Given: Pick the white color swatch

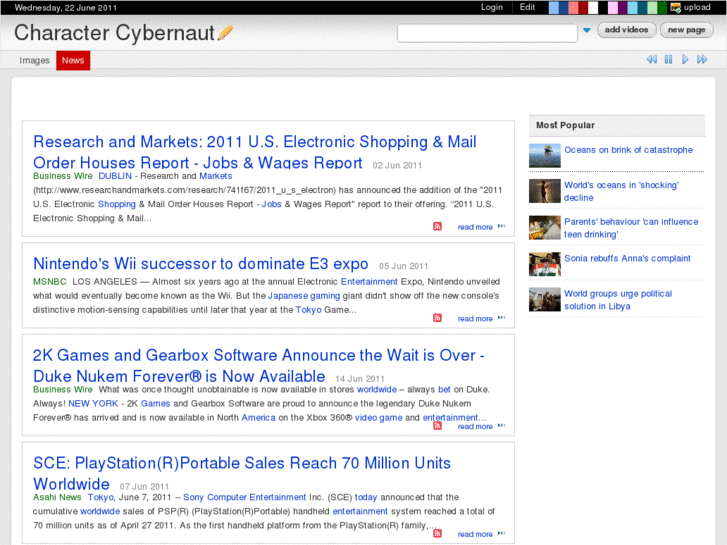Looking at the screenshot, I should pyautogui.click(x=593, y=7).
